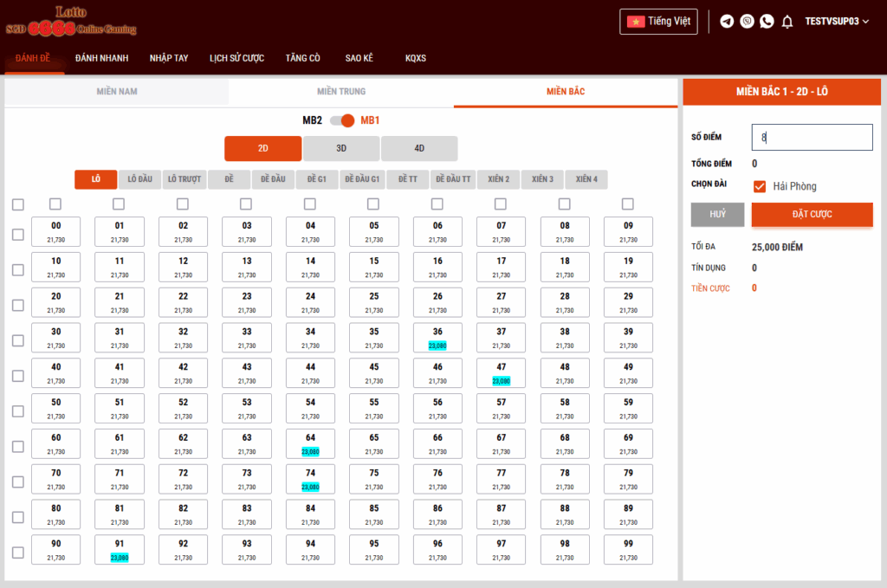This screenshot has width=887, height=588.
Task: Select number 23 in the grid
Action: (x=247, y=302)
